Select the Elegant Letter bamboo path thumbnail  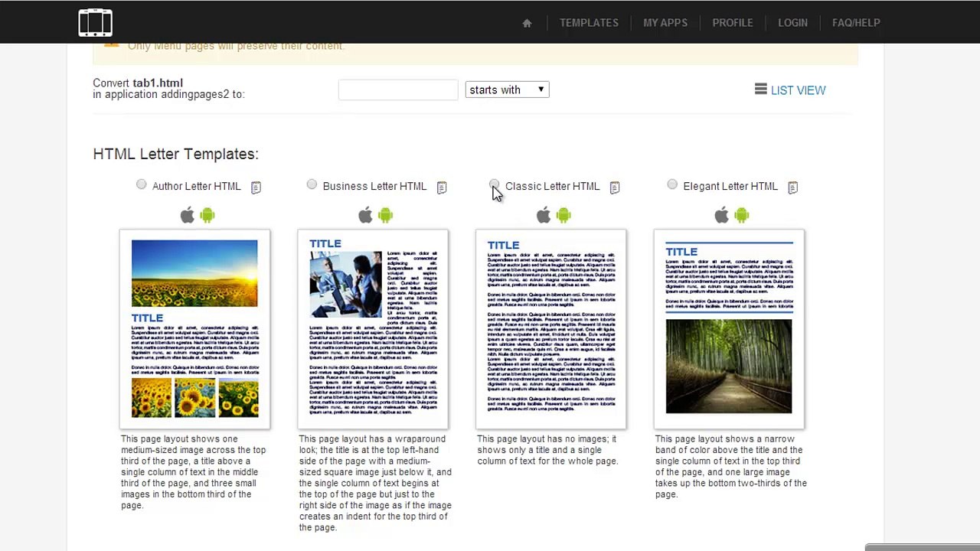(729, 329)
